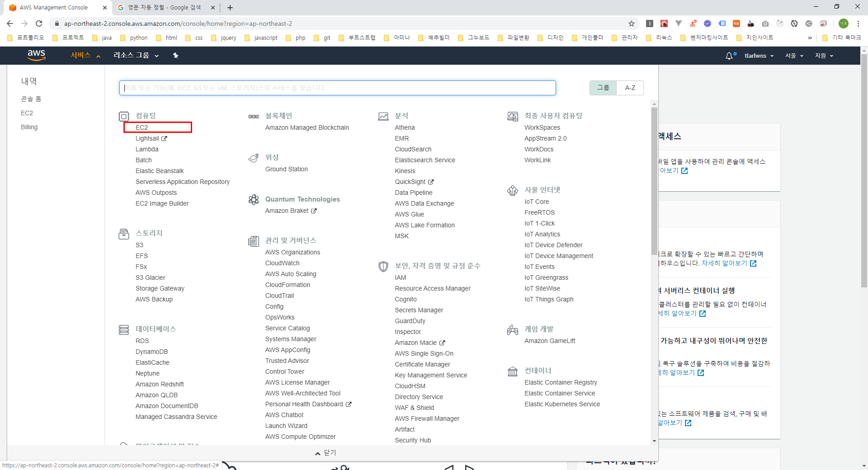Open Billing from history sidebar
868x470 pixels.
coord(29,127)
